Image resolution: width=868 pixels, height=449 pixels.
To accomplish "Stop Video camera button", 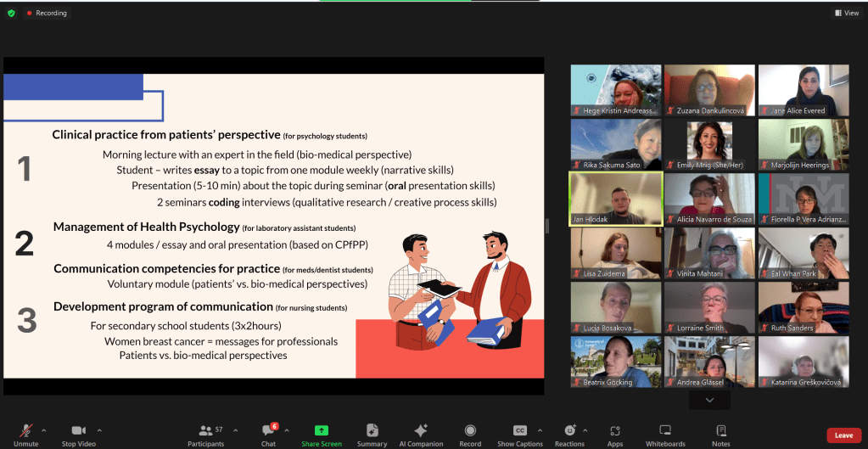I will [78, 431].
